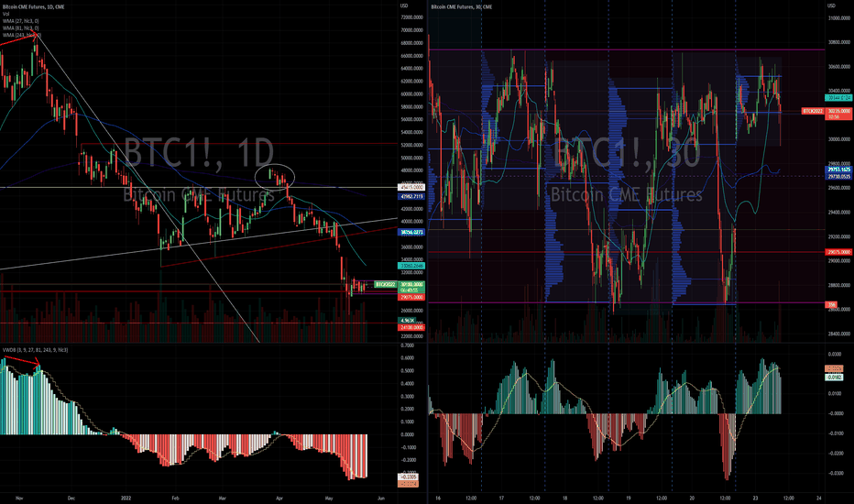Click the 29753.1625 blue price label

[838, 170]
